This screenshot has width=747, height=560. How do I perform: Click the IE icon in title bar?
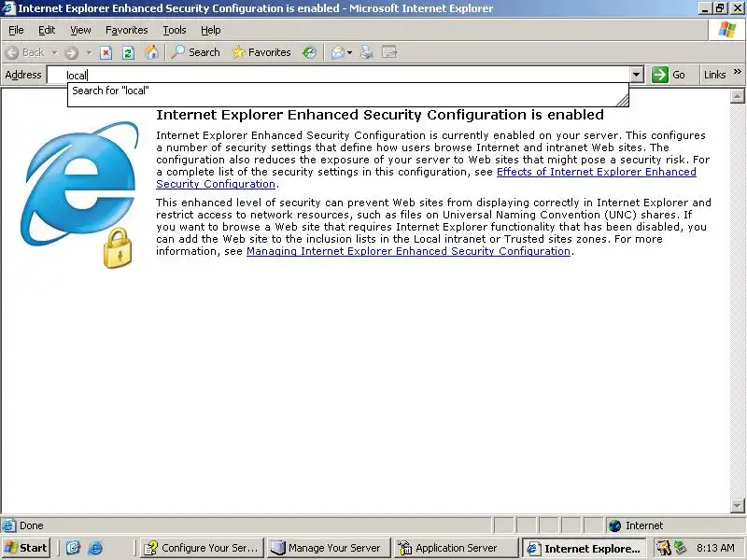point(8,8)
